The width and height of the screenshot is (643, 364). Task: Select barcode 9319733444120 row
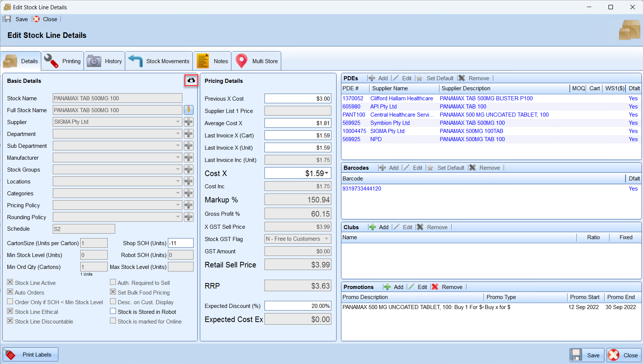coord(491,189)
